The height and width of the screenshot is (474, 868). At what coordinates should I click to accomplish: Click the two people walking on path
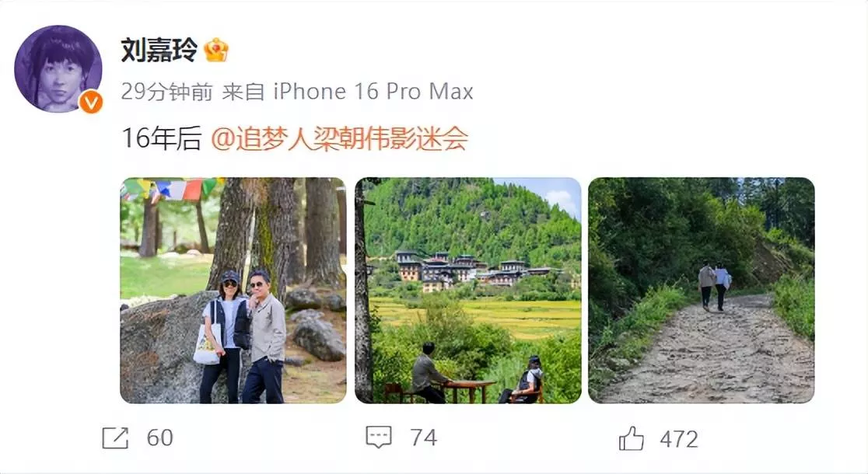click(714, 286)
